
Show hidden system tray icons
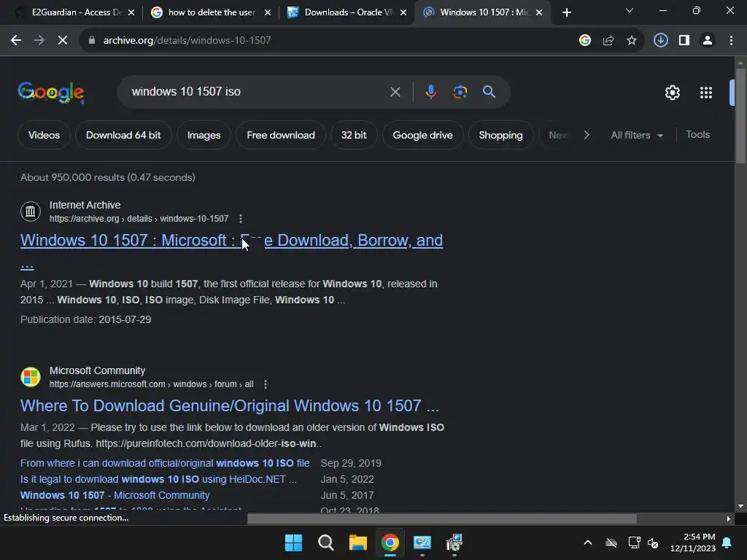click(588, 542)
